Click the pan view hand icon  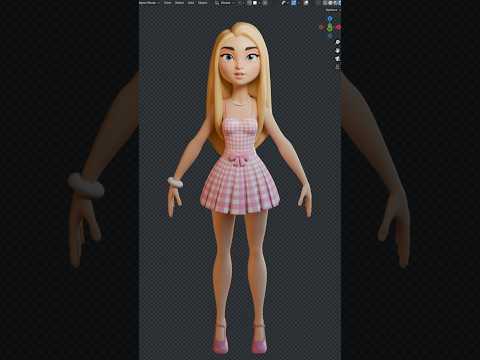(338, 50)
